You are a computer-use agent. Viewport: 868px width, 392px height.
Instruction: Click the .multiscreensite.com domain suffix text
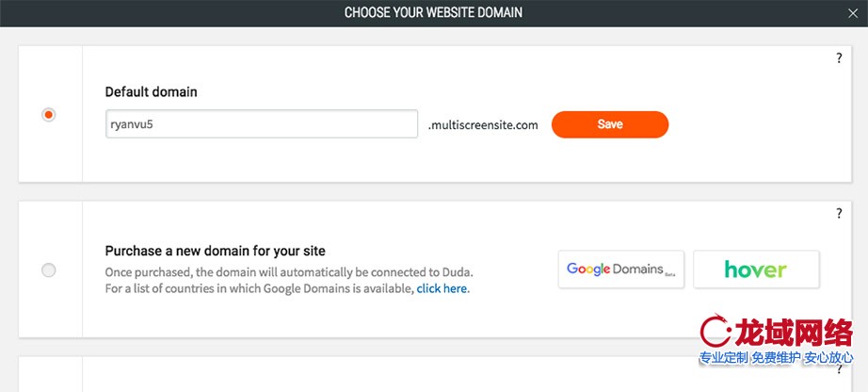pyautogui.click(x=483, y=124)
